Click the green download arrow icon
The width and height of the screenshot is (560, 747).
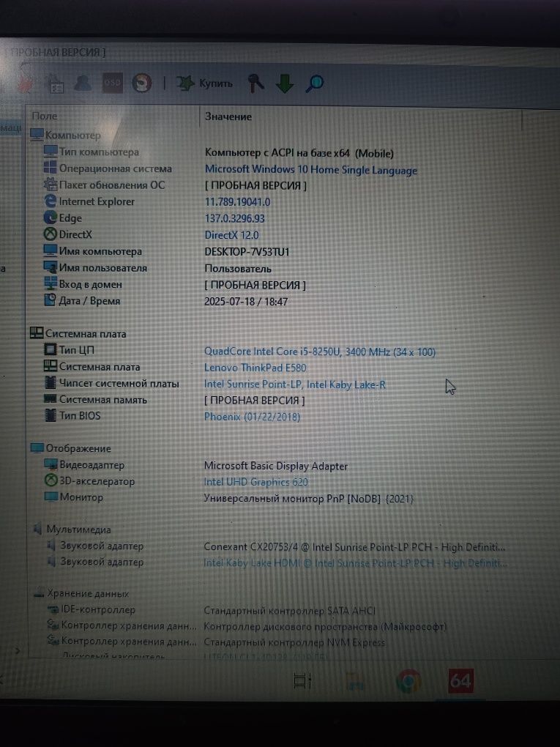[x=285, y=83]
